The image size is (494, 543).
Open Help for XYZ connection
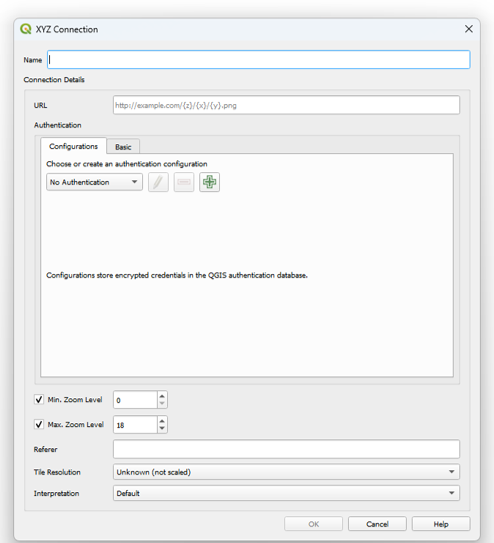pyautogui.click(x=441, y=524)
